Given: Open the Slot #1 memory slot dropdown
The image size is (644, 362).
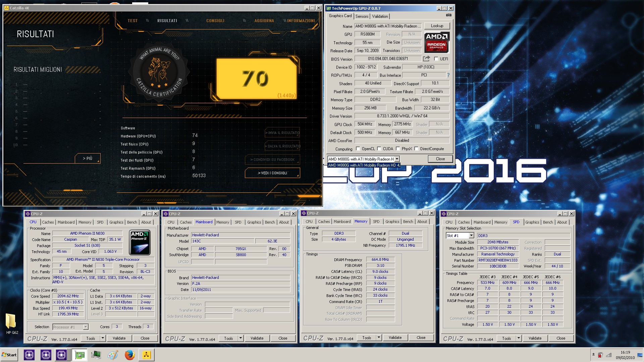Looking at the screenshot, I should click(471, 236).
